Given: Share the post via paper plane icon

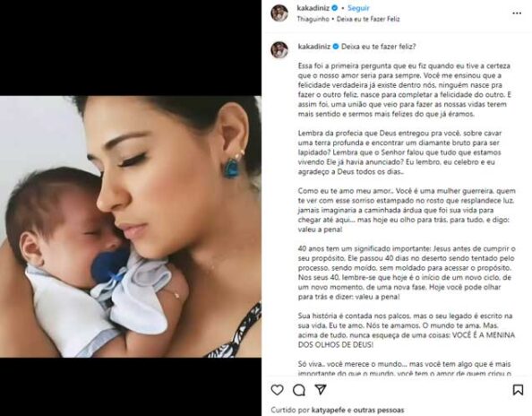Looking at the screenshot, I should pos(321,389).
